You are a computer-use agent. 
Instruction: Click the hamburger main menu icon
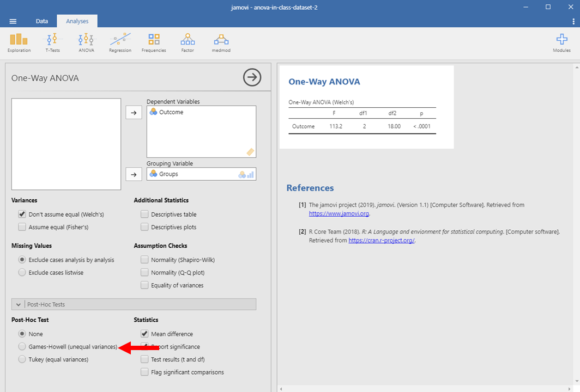tap(13, 21)
